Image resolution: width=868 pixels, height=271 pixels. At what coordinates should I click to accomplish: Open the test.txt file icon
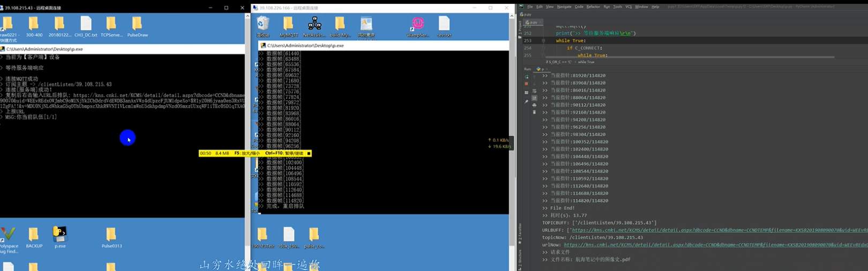coord(444,26)
